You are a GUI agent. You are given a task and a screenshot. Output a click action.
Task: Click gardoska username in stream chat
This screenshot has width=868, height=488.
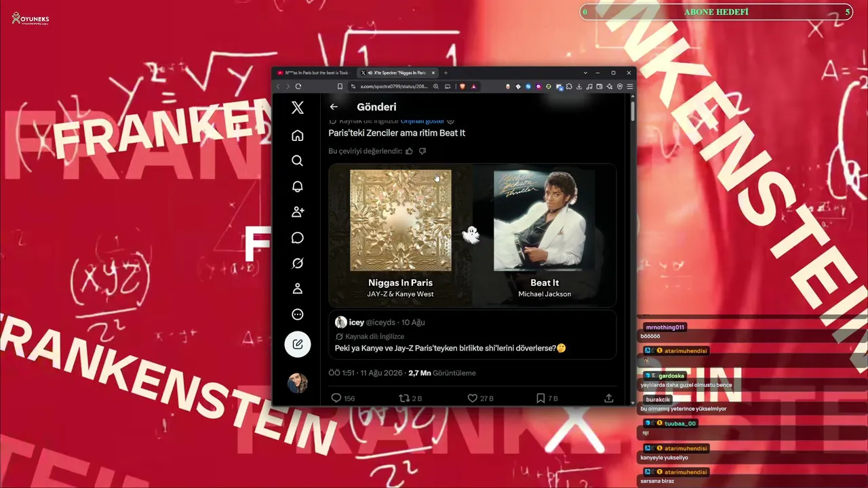[671, 375]
